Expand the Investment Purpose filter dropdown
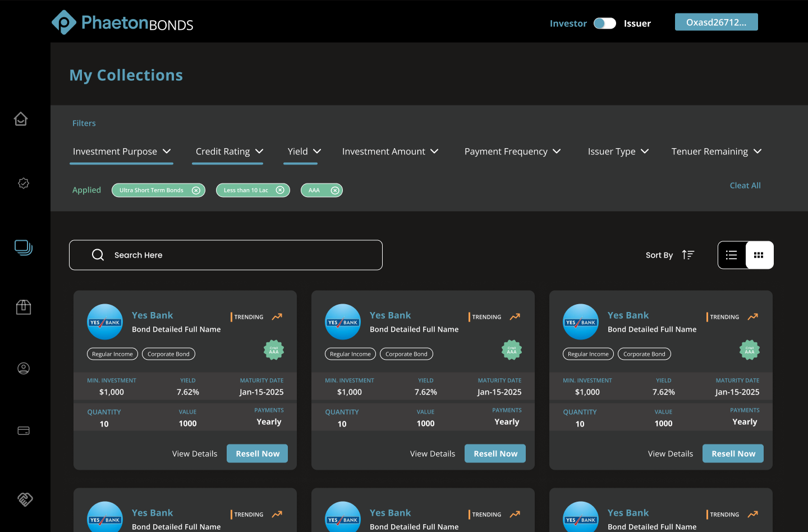This screenshot has width=808, height=532. 121,152
